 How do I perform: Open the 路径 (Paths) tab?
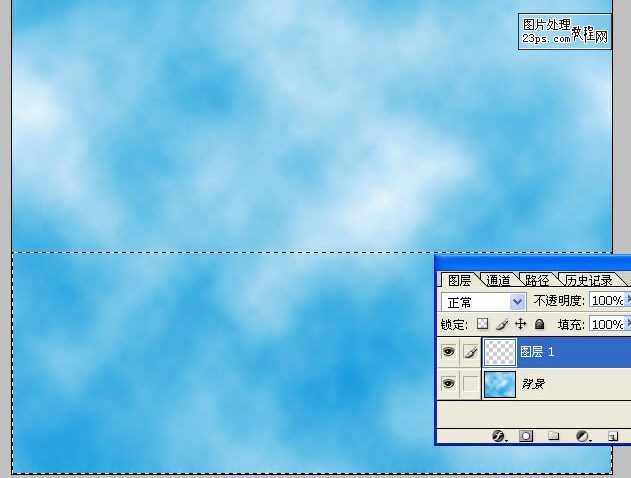click(537, 280)
